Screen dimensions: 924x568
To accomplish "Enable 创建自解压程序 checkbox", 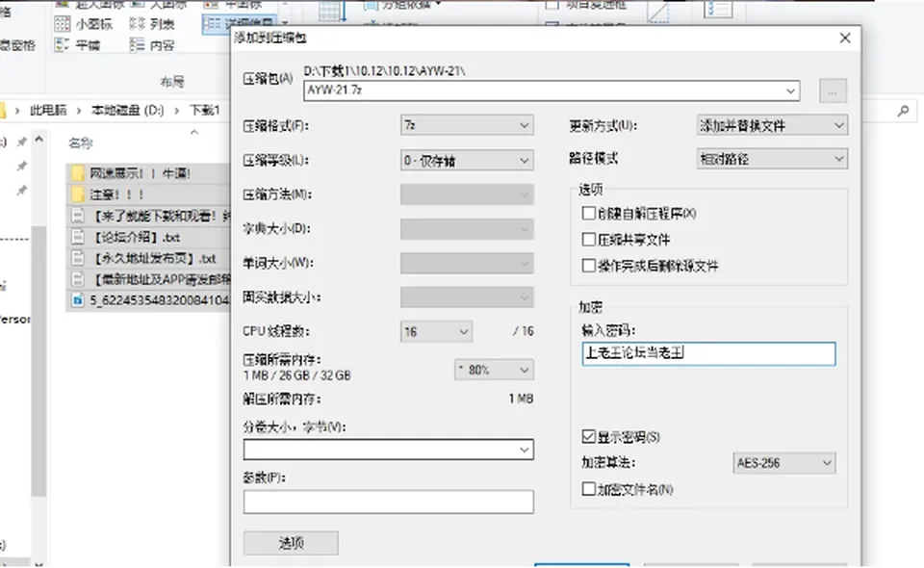I will pos(588,213).
